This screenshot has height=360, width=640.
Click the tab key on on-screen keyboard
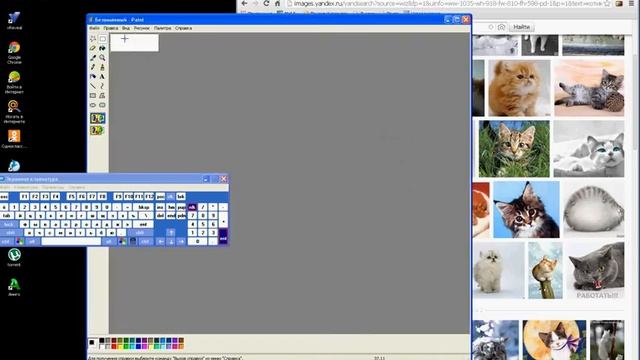pyautogui.click(x=7, y=216)
